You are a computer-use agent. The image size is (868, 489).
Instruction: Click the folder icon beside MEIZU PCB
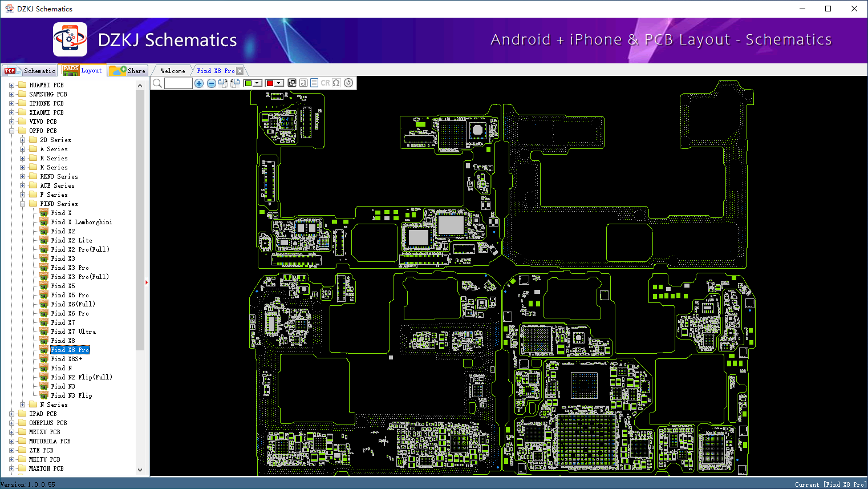22,432
